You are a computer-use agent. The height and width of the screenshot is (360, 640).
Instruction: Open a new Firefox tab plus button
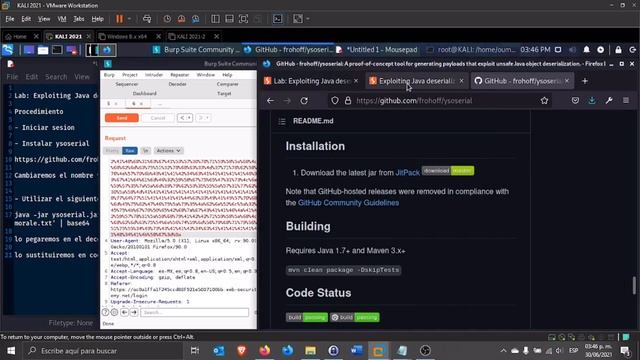click(585, 81)
